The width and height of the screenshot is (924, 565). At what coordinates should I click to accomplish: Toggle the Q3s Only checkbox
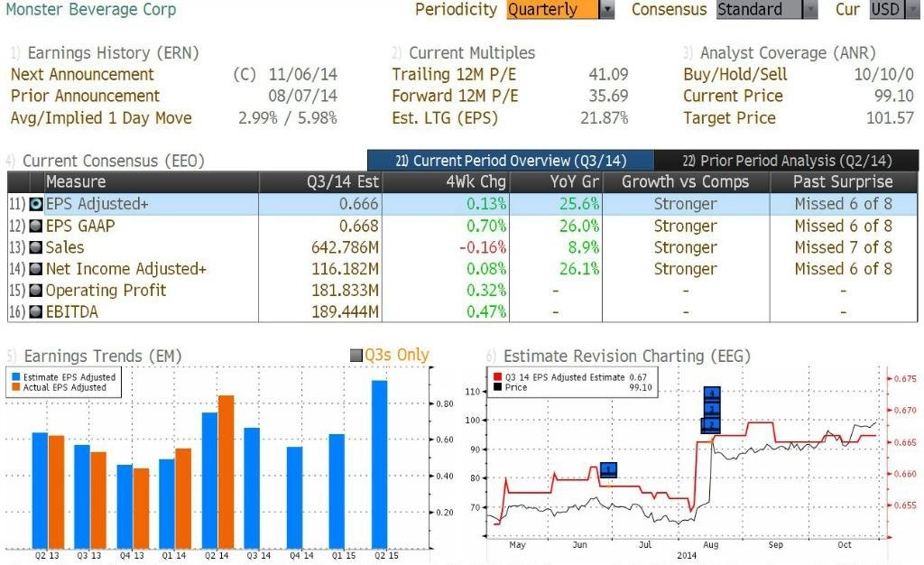356,356
